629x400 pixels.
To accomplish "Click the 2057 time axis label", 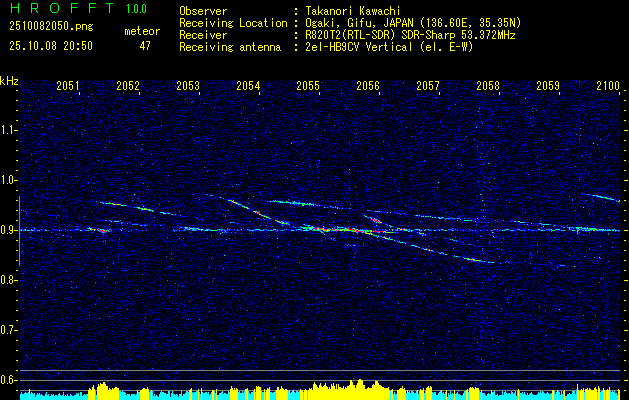I will 428,85.
